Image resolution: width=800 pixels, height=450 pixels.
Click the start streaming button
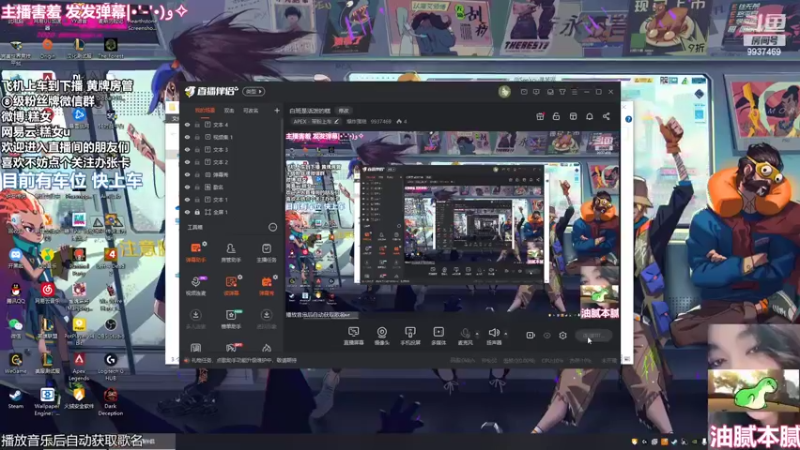(593, 335)
